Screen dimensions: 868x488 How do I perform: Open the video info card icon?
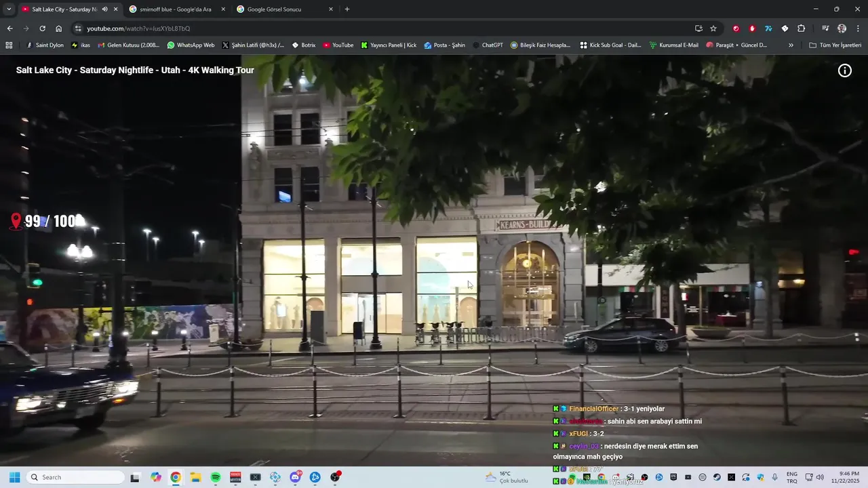pos(844,70)
